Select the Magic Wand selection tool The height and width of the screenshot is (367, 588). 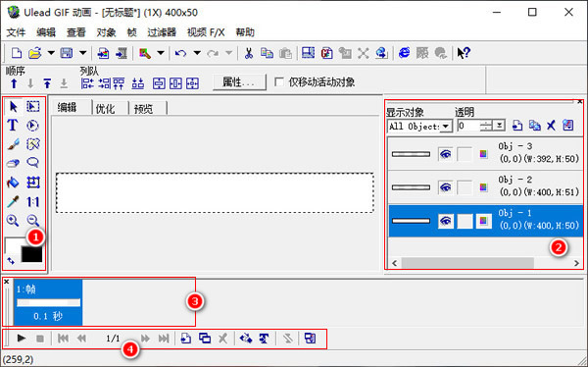click(33, 144)
